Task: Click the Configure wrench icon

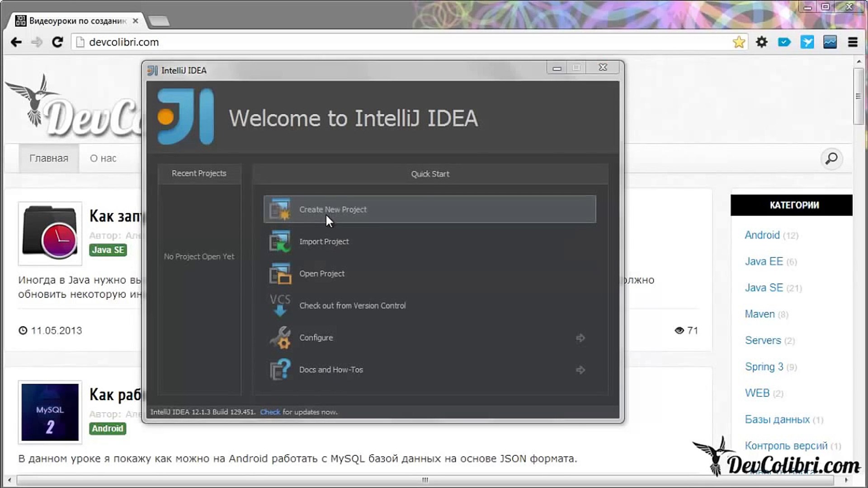Action: pyautogui.click(x=280, y=338)
